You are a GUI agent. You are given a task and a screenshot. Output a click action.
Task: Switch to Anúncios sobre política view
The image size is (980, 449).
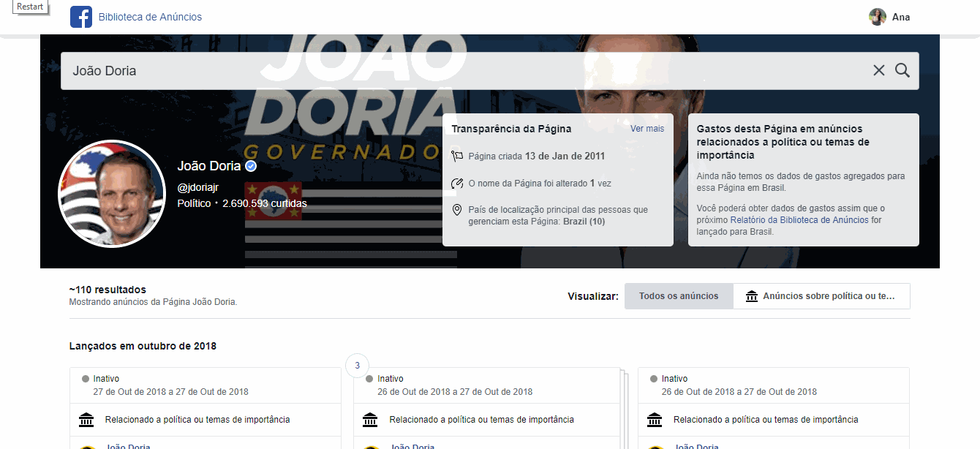pyautogui.click(x=821, y=296)
